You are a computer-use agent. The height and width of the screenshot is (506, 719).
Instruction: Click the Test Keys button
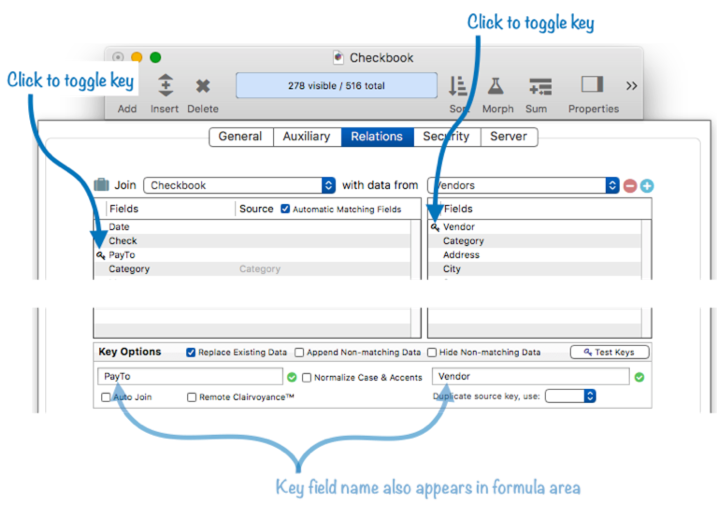pyautogui.click(x=609, y=352)
